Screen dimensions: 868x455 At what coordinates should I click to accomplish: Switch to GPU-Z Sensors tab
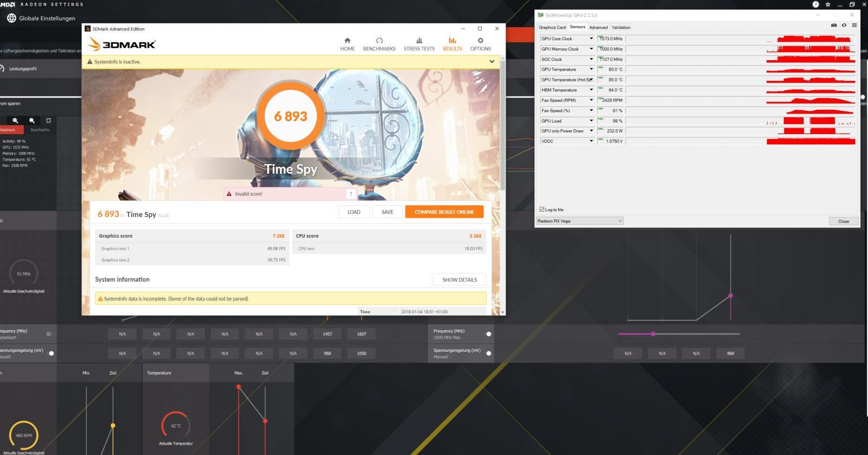coord(577,27)
